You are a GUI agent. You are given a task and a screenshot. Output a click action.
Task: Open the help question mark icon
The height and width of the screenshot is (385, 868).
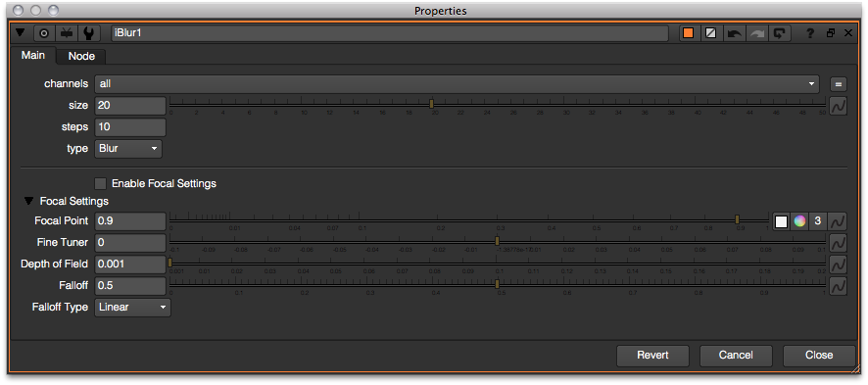(810, 33)
